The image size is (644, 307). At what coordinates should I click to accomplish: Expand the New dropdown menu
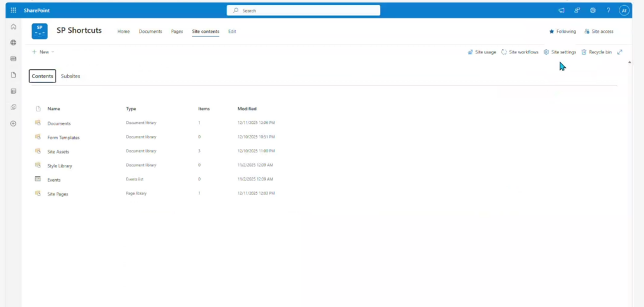[43, 52]
